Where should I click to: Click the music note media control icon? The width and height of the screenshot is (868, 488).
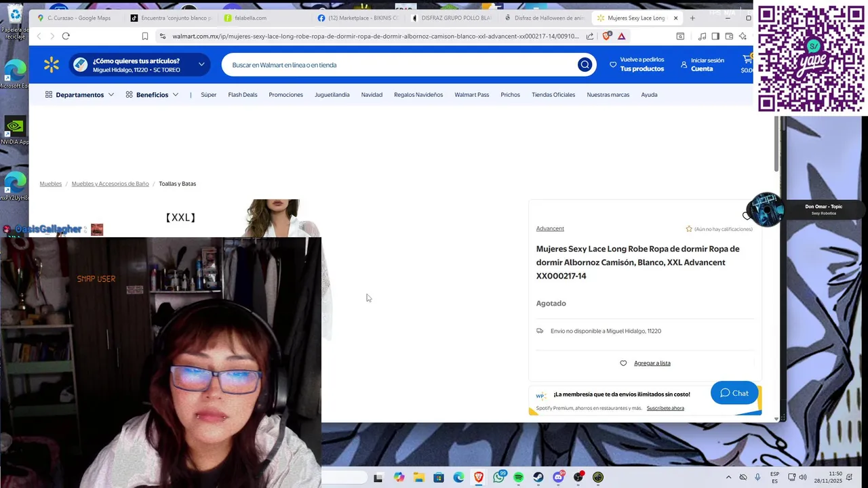point(702,36)
